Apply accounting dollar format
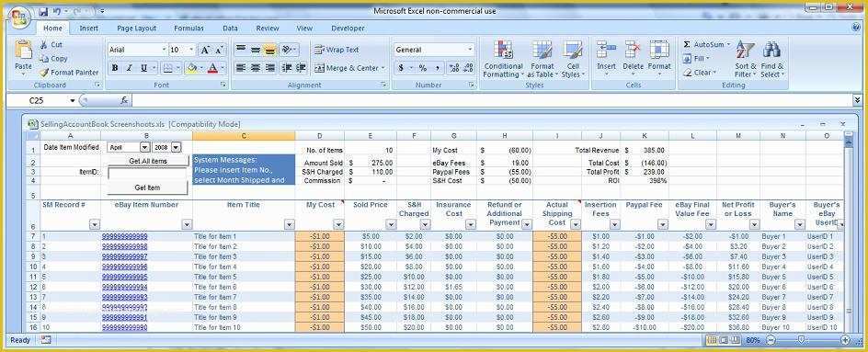This screenshot has width=868, height=352. 401,68
